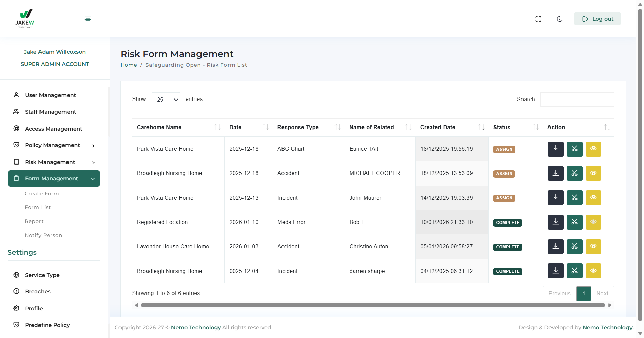
Task: Enter fullscreen mode via the header icon
Action: click(x=538, y=19)
